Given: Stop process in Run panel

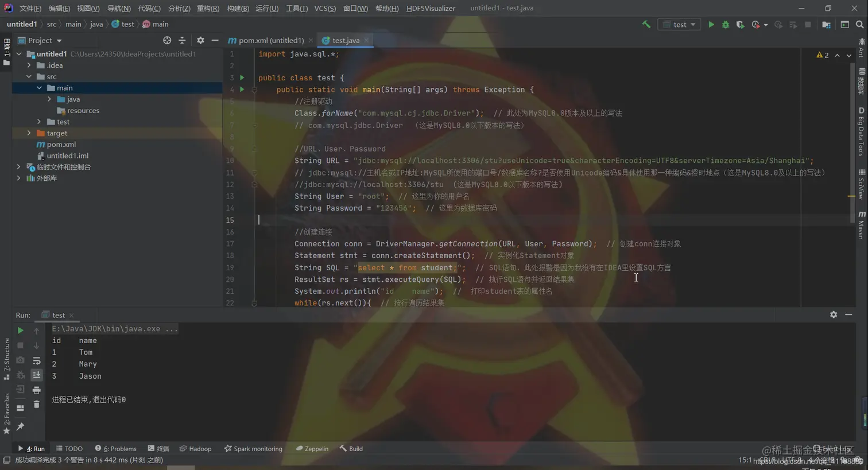Looking at the screenshot, I should pos(20,345).
